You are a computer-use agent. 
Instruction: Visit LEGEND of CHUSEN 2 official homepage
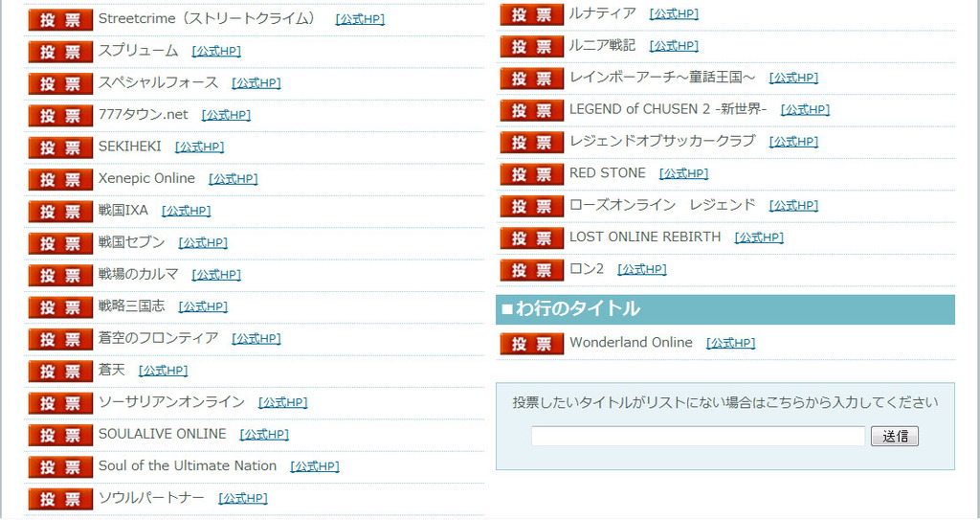point(805,110)
